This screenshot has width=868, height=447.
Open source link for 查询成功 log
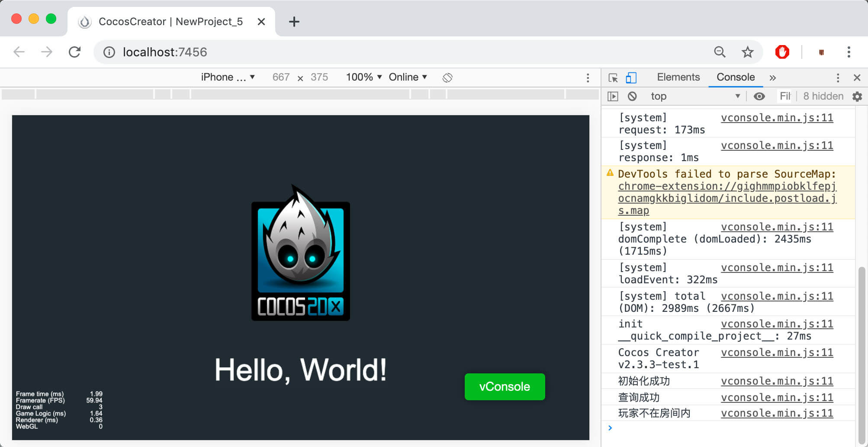click(x=777, y=398)
